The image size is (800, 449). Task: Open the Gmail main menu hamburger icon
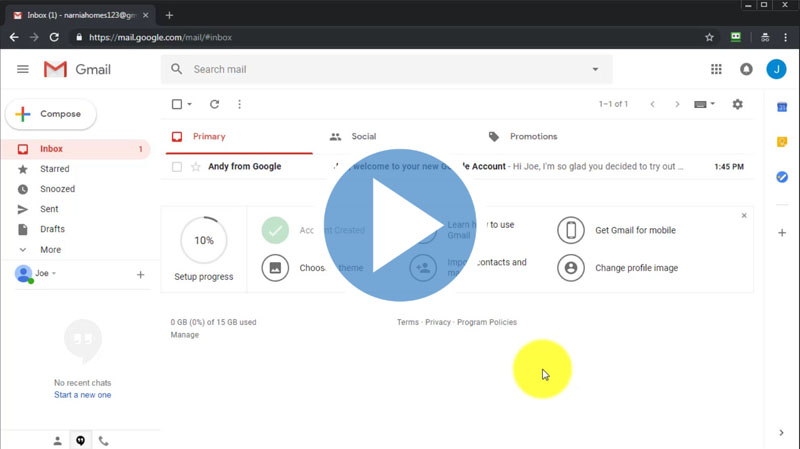(x=23, y=69)
